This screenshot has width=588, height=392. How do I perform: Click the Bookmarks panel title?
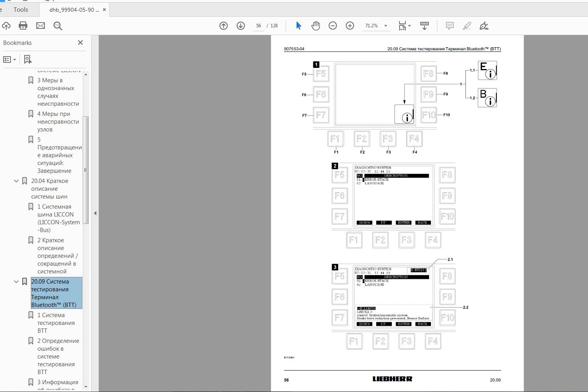click(x=18, y=43)
